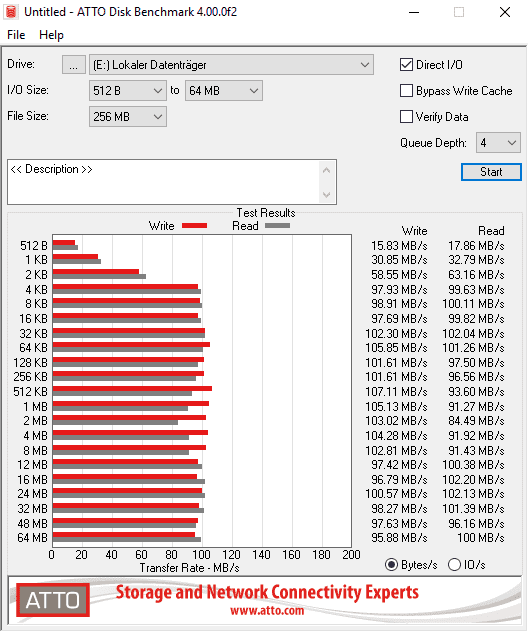Click the red Write legend swatch

pos(194,226)
